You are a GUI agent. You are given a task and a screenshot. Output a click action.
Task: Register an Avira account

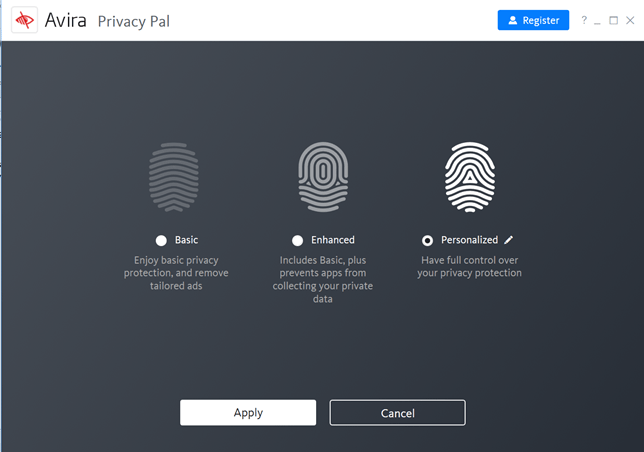tap(534, 20)
